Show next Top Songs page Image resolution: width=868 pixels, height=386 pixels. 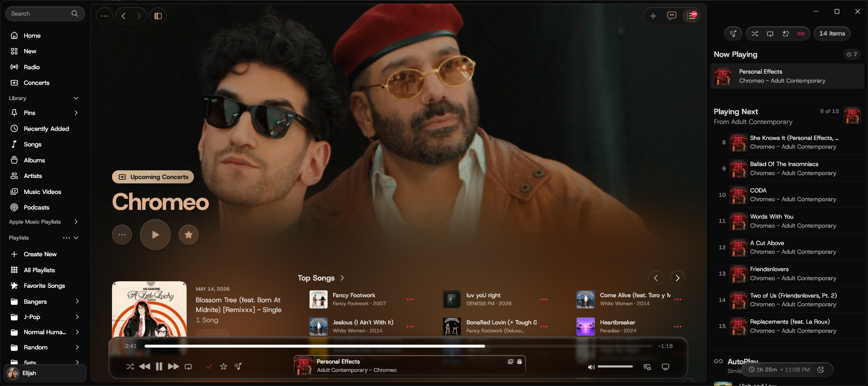[x=677, y=278]
